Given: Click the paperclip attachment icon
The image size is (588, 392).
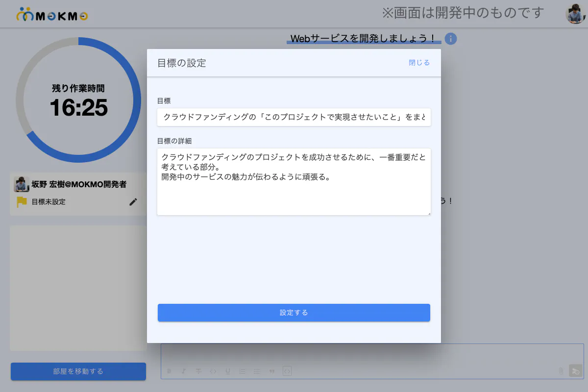Looking at the screenshot, I should (x=561, y=371).
